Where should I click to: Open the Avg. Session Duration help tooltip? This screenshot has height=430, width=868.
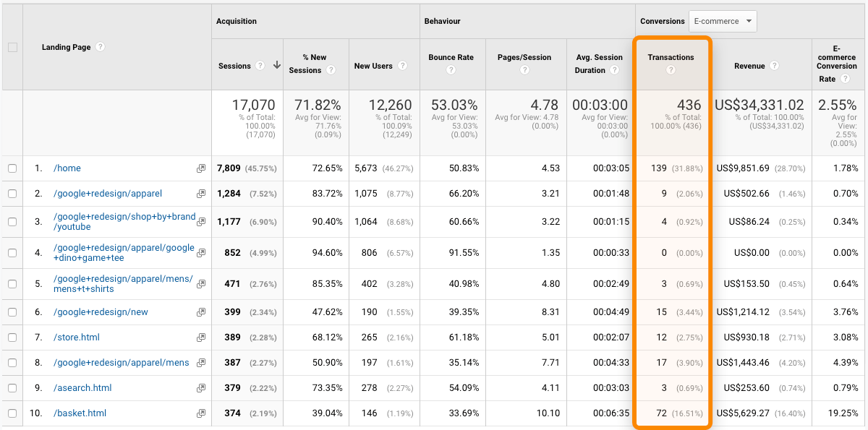coord(616,70)
